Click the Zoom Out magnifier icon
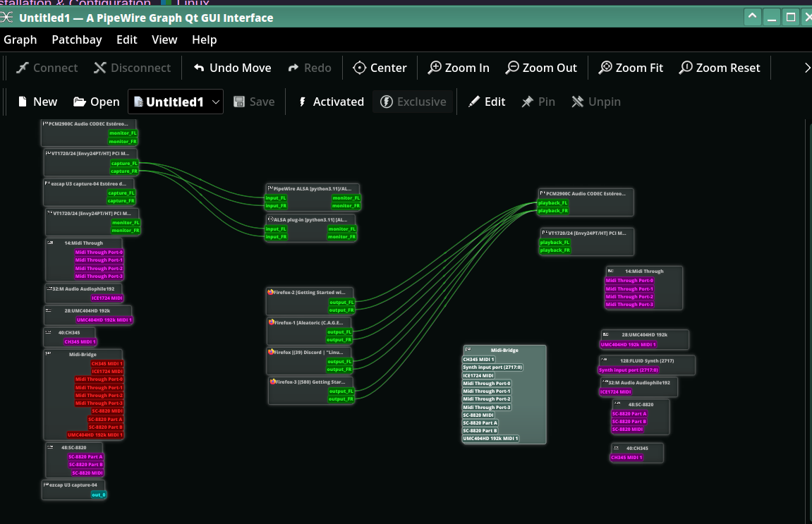This screenshot has width=812, height=524. coord(512,68)
